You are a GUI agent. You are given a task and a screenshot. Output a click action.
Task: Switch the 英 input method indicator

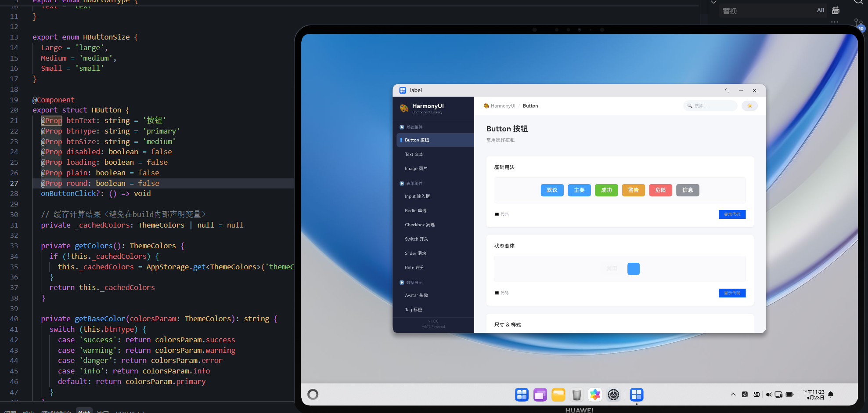(745, 395)
